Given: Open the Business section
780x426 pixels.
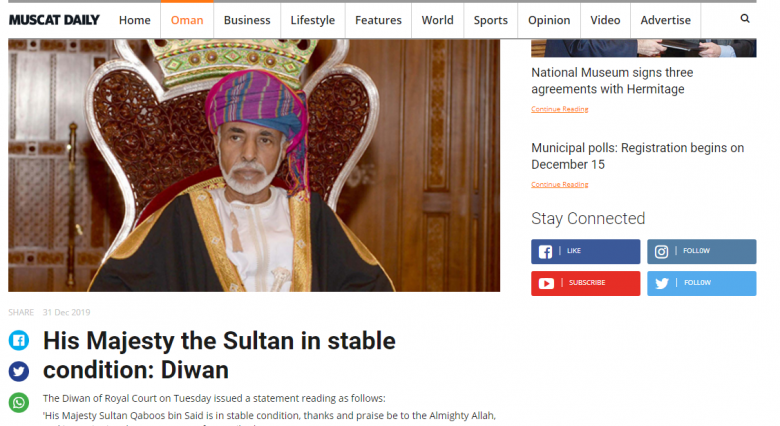Looking at the screenshot, I should pos(247,20).
